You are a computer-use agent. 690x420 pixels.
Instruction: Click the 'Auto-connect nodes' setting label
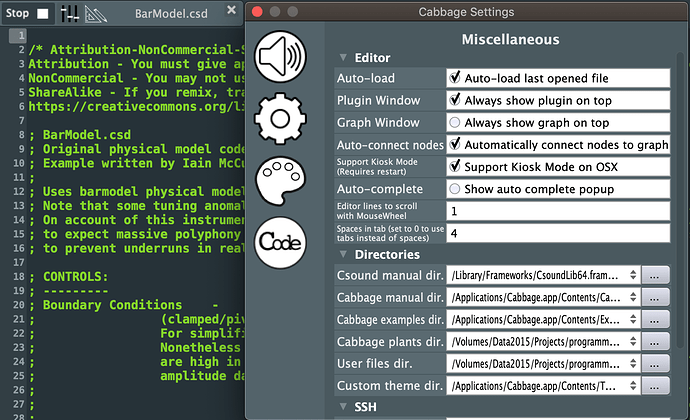390,144
